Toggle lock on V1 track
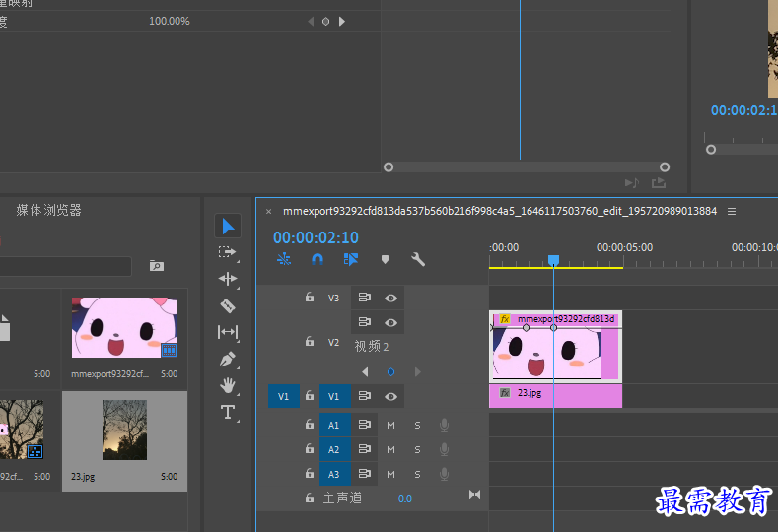Viewport: 778px width, 532px height. coord(309,396)
